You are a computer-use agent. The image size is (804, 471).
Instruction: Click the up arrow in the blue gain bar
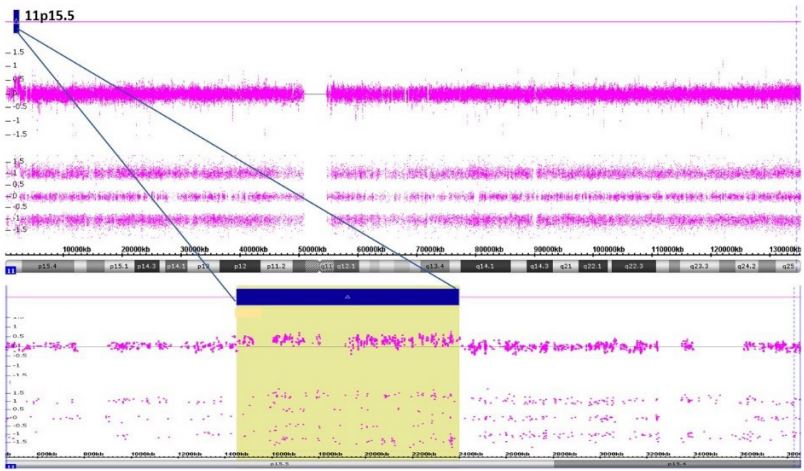[x=347, y=297]
